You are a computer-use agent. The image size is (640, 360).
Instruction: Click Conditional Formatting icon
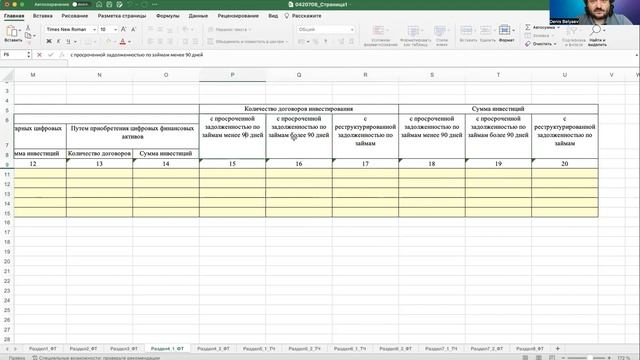[378, 31]
